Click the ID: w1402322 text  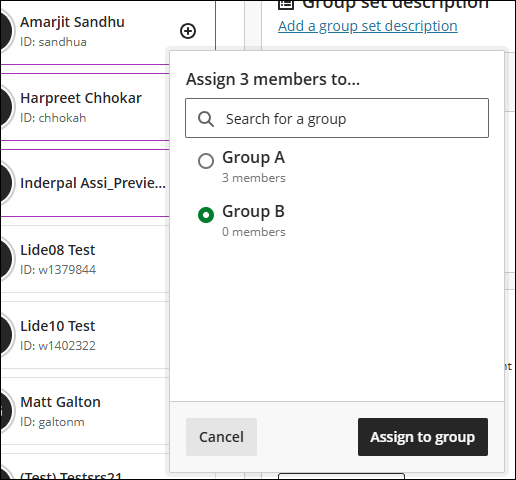[x=58, y=346]
